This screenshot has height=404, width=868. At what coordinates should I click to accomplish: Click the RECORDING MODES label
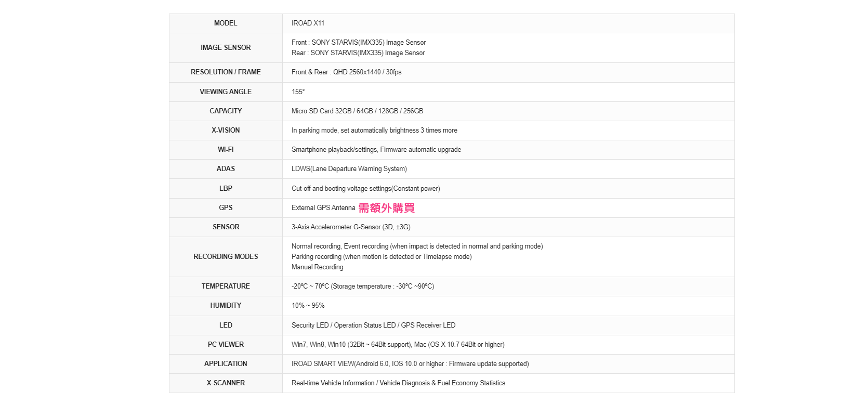click(x=226, y=257)
